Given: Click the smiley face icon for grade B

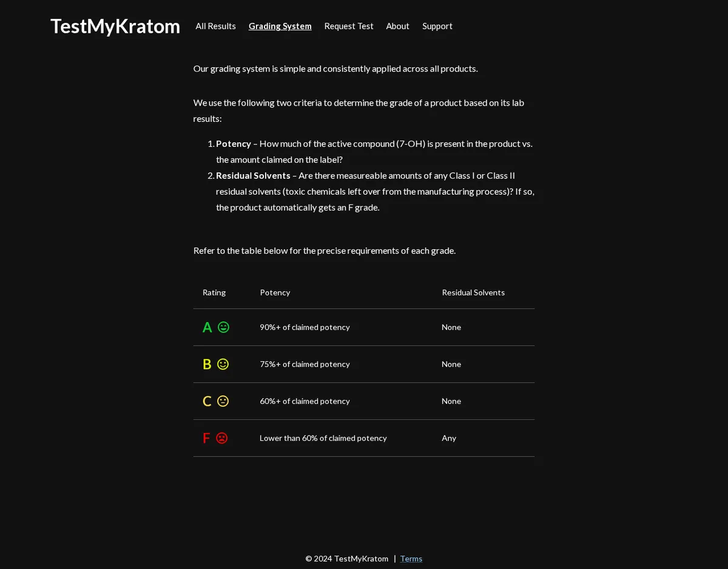Looking at the screenshot, I should 223,364.
